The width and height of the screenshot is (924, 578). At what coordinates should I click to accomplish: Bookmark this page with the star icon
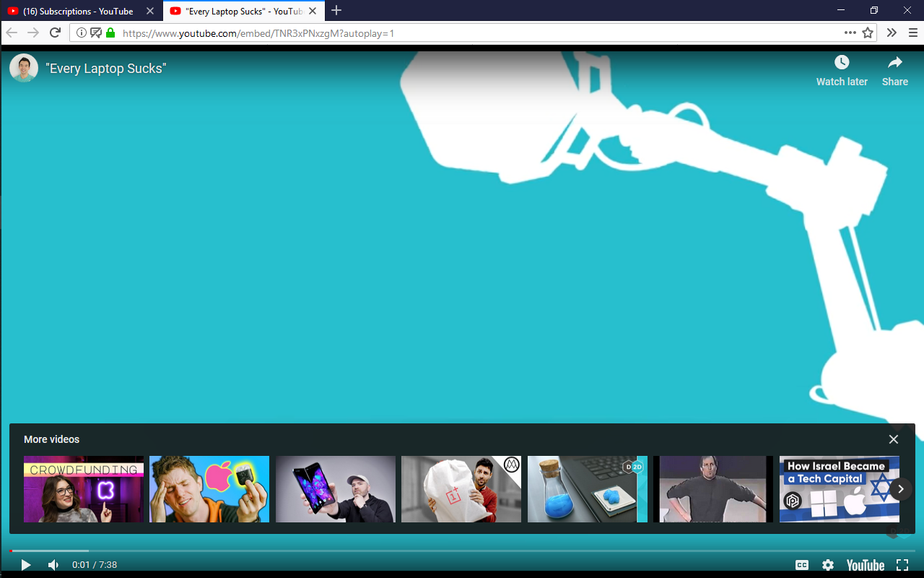(868, 33)
